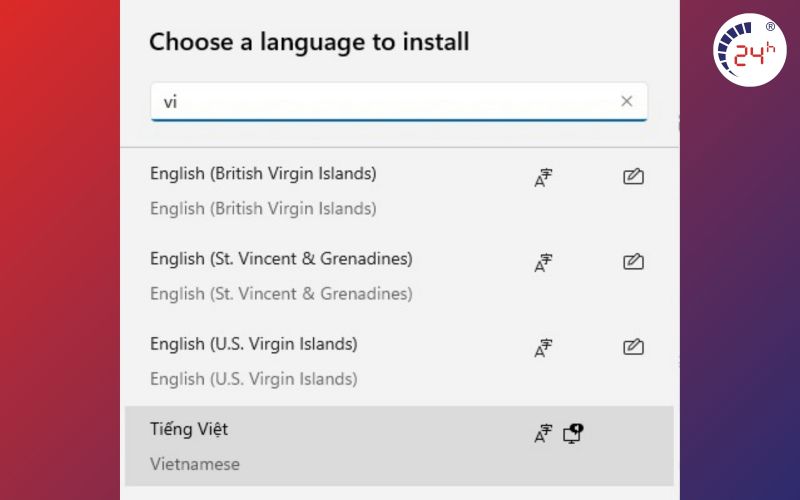Select English (U.S. Virgin Islands) entry
The height and width of the screenshot is (500, 800).
(x=399, y=361)
